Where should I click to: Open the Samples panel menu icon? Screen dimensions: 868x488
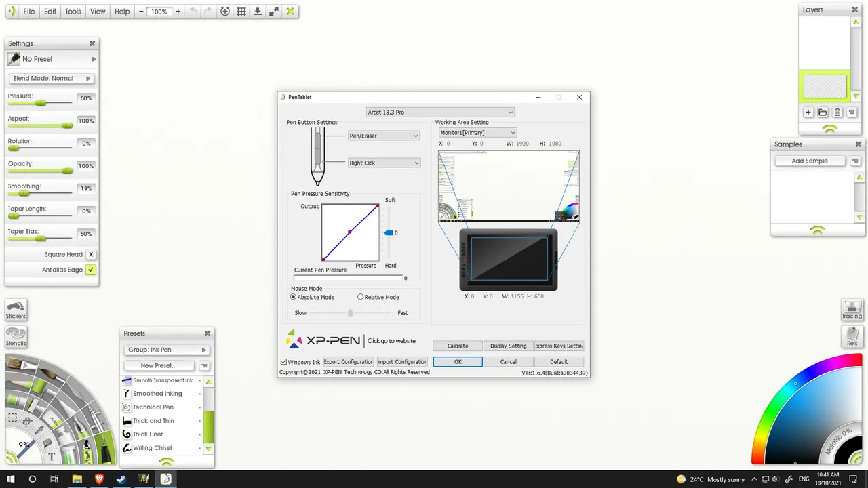[855, 161]
